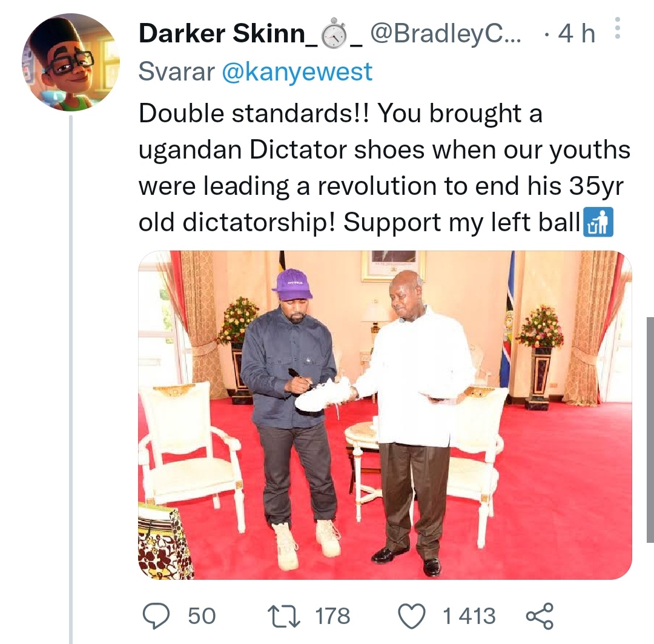Open the three-dot more options menu
Image resolution: width=654 pixels, height=644 pixels.
(x=617, y=28)
